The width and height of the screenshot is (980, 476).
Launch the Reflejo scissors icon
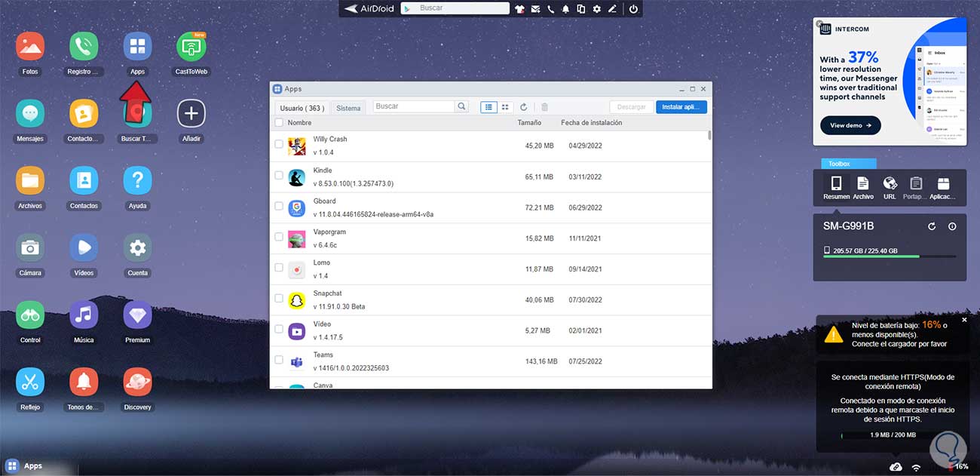tap(30, 382)
